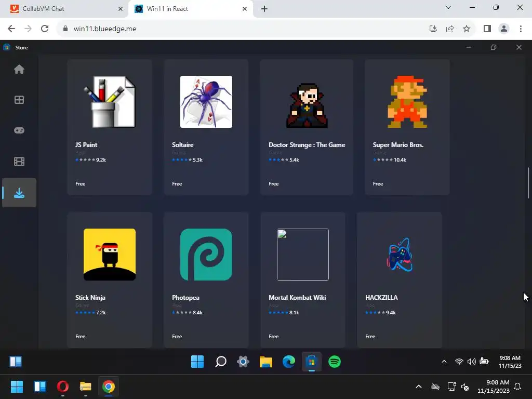Open File Explorer from the host taskbar
532x399 pixels.
[86, 387]
